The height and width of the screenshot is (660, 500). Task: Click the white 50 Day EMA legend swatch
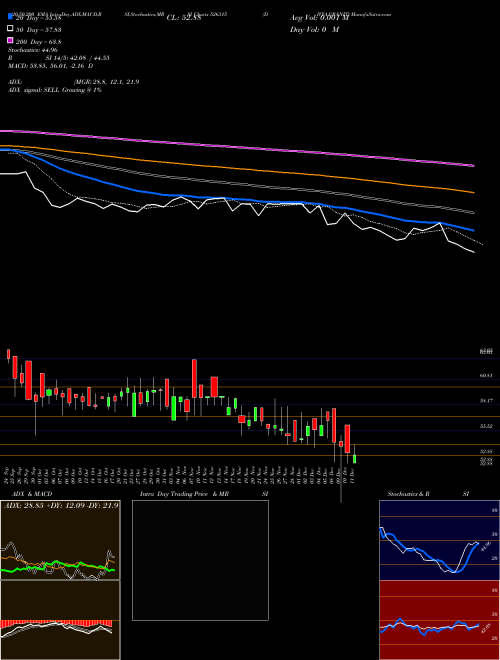point(10,29)
